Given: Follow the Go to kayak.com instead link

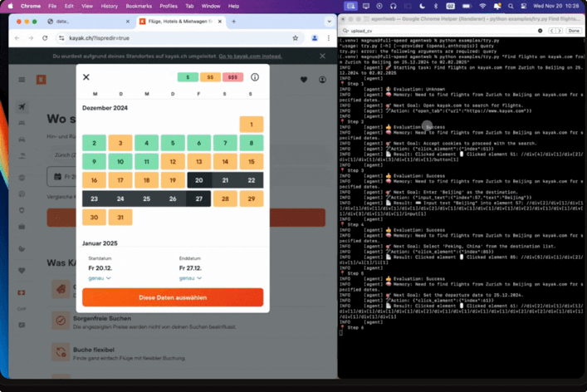Looking at the screenshot, I should tap(250, 56).
